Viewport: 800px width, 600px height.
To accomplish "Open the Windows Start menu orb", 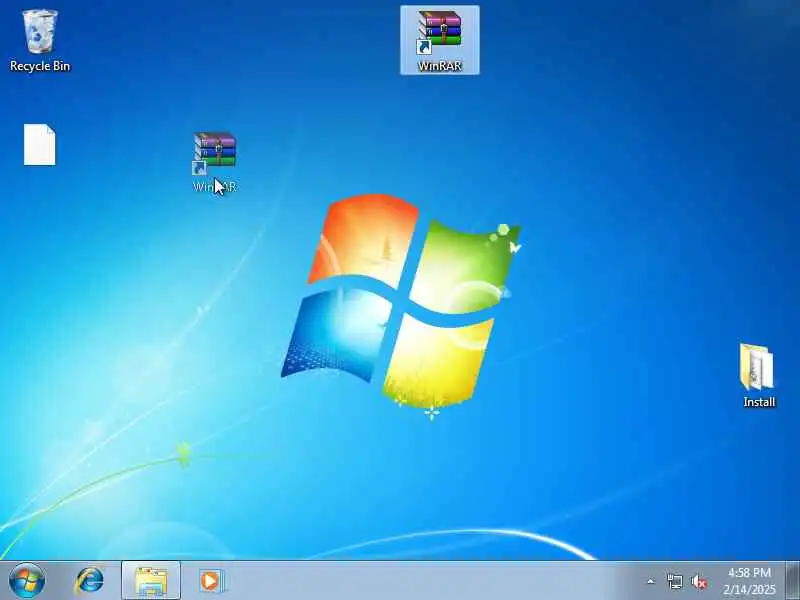I will click(27, 581).
